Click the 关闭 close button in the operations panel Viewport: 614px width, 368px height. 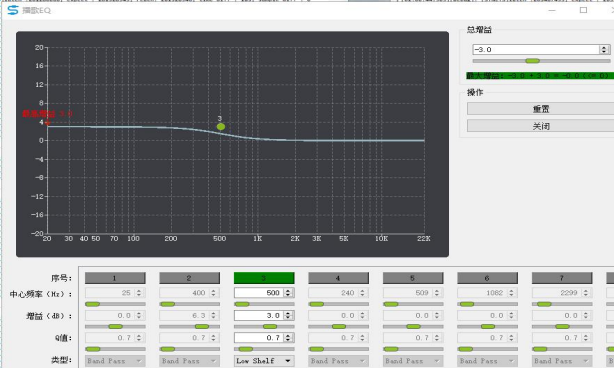point(541,126)
